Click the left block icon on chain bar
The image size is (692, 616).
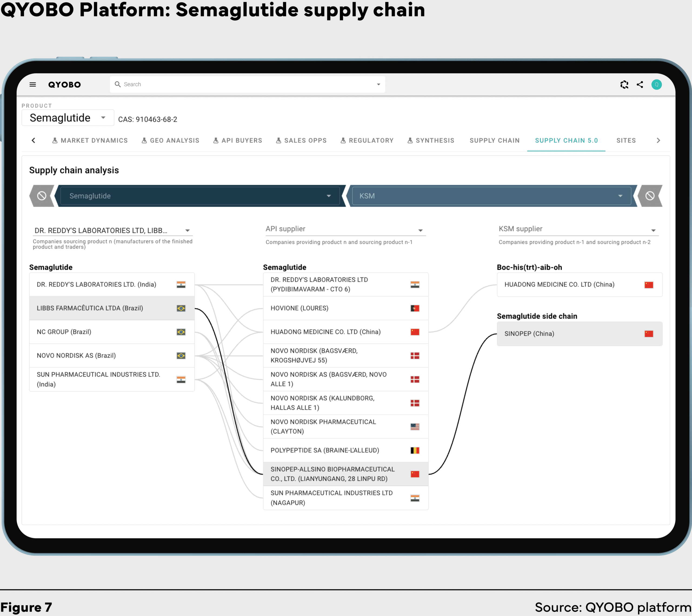42,196
